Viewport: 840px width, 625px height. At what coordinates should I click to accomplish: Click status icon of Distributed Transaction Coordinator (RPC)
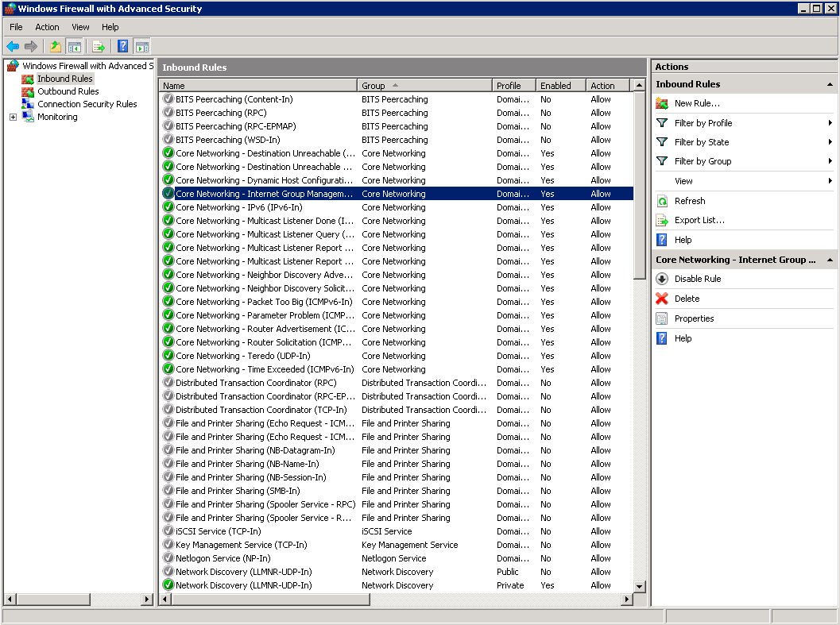pos(168,383)
